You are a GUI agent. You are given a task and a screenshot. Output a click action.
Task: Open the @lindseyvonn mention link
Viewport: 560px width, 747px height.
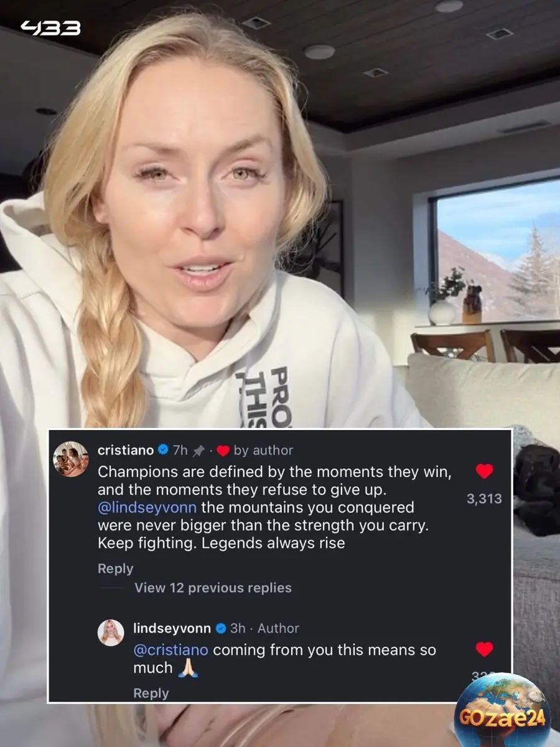click(147, 507)
